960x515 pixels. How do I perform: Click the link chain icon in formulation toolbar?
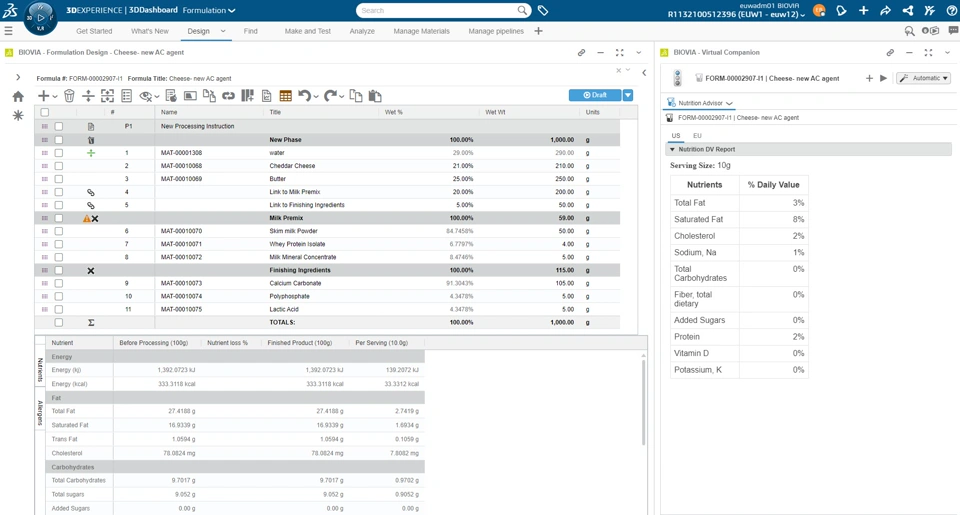(x=228, y=96)
